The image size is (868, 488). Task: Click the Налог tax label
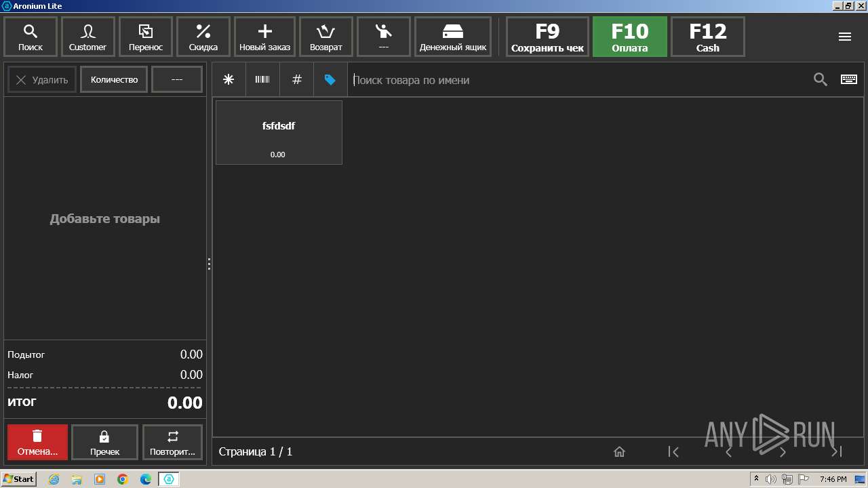[20, 375]
